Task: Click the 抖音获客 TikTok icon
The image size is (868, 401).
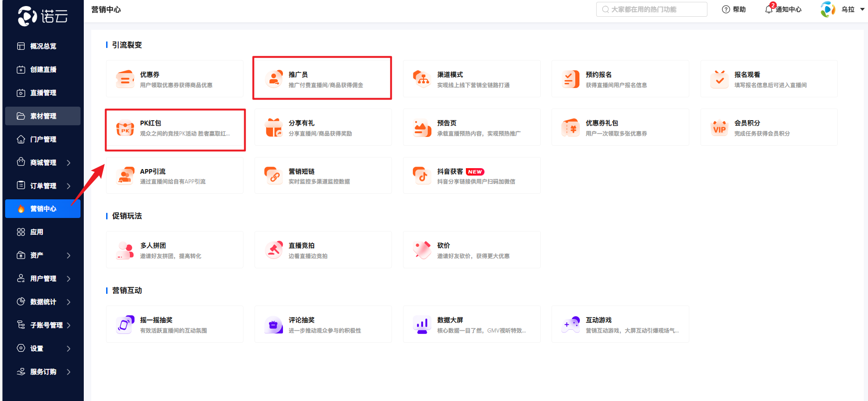Action: click(422, 176)
